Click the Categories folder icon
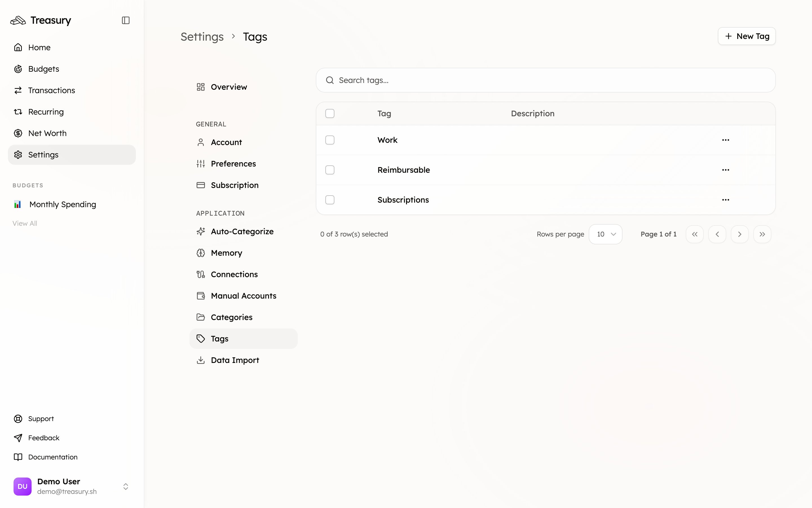 (201, 317)
